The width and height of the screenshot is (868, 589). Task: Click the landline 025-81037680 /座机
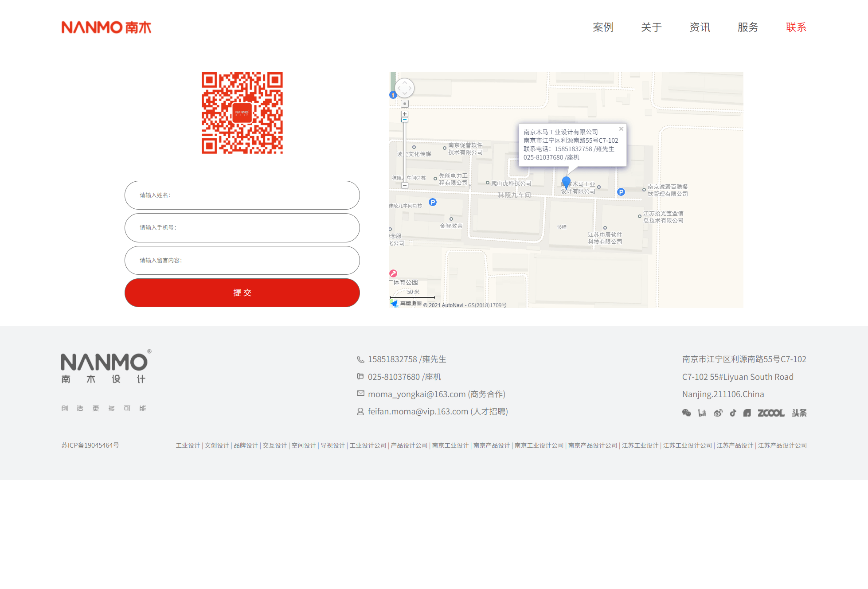(404, 377)
